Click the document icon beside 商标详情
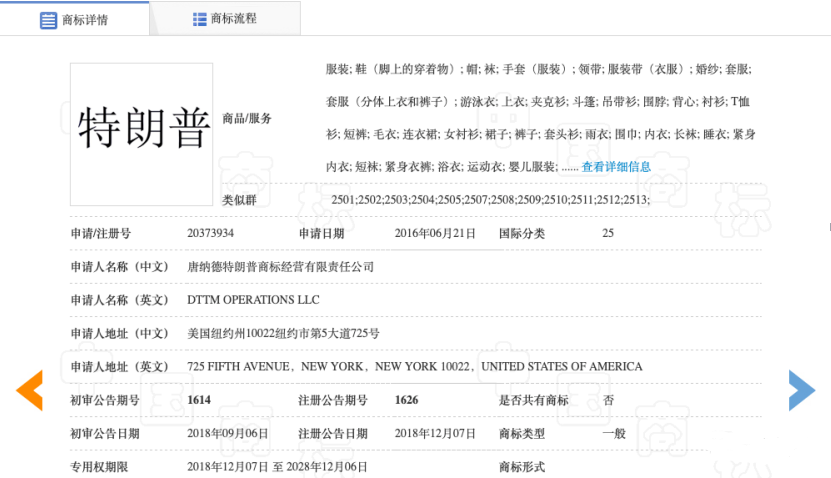Screen dimensions: 831x478 coord(48,20)
